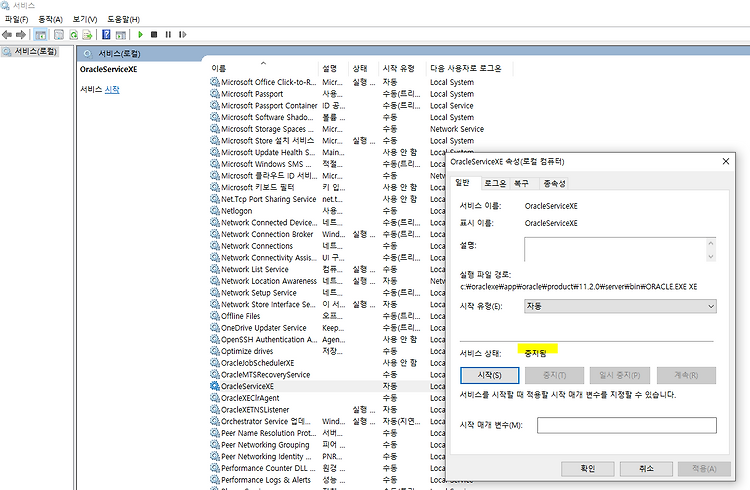This screenshot has width=750, height=490.
Task: Open the 파일(F) menu
Action: pos(16,20)
